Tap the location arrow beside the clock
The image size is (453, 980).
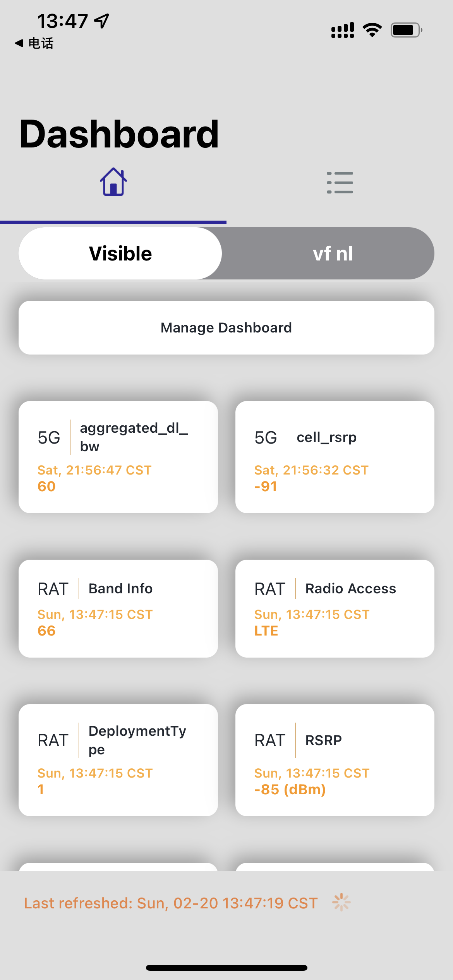[102, 21]
